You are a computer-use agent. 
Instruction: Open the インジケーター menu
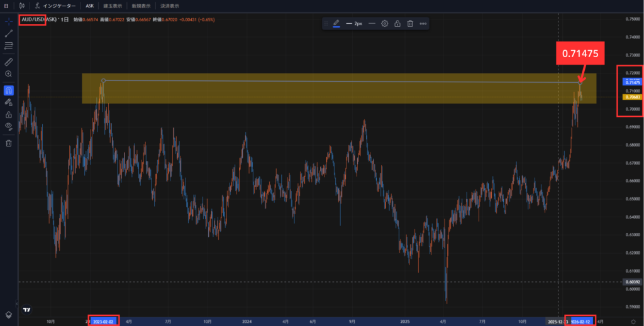[58, 6]
